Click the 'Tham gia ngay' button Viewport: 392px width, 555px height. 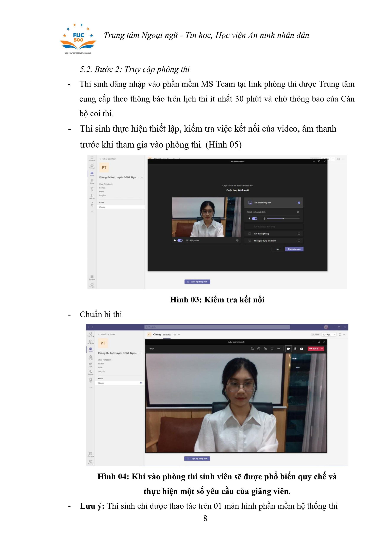tap(294, 249)
